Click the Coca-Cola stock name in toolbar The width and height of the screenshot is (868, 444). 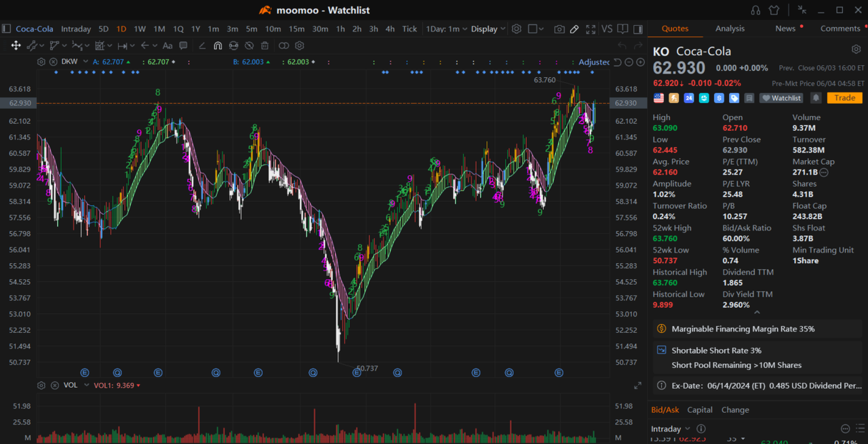tap(35, 28)
